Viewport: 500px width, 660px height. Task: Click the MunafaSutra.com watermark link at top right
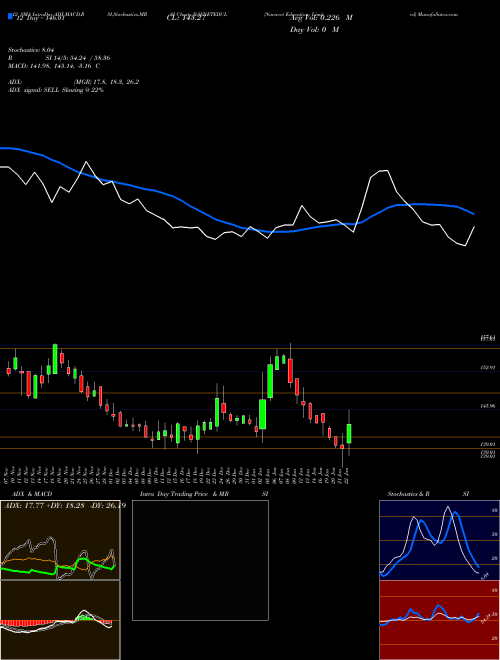tap(434, 14)
